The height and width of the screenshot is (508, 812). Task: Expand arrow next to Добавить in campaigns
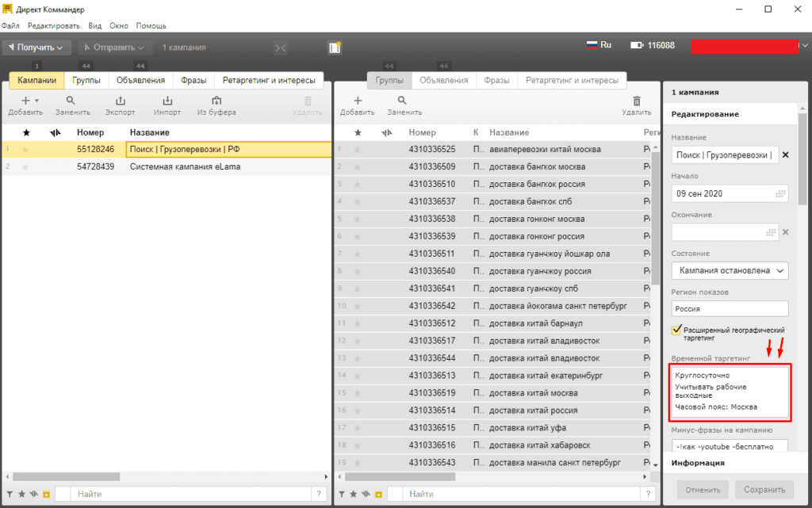[x=36, y=101]
